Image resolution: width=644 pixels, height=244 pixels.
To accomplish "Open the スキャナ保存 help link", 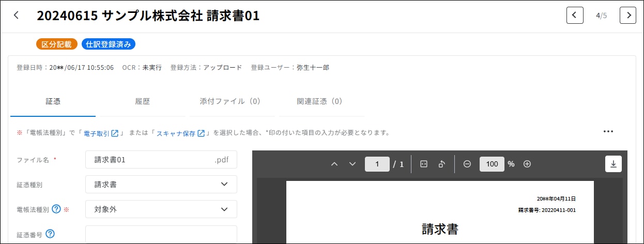I will click(180, 133).
